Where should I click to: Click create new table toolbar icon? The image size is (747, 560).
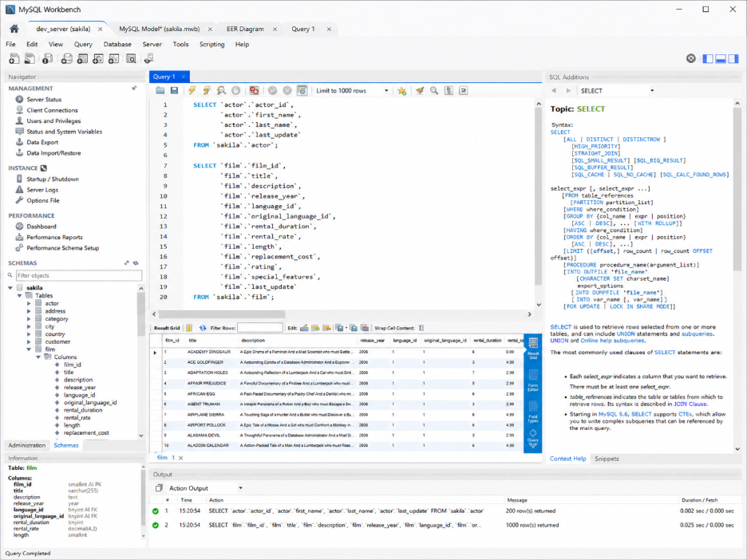tap(82, 58)
